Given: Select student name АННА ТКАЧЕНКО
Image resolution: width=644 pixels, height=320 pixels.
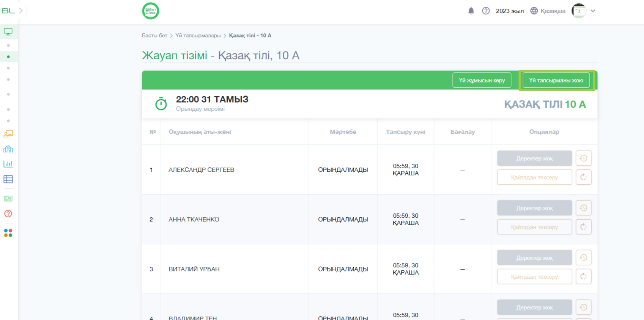Looking at the screenshot, I should point(194,220).
